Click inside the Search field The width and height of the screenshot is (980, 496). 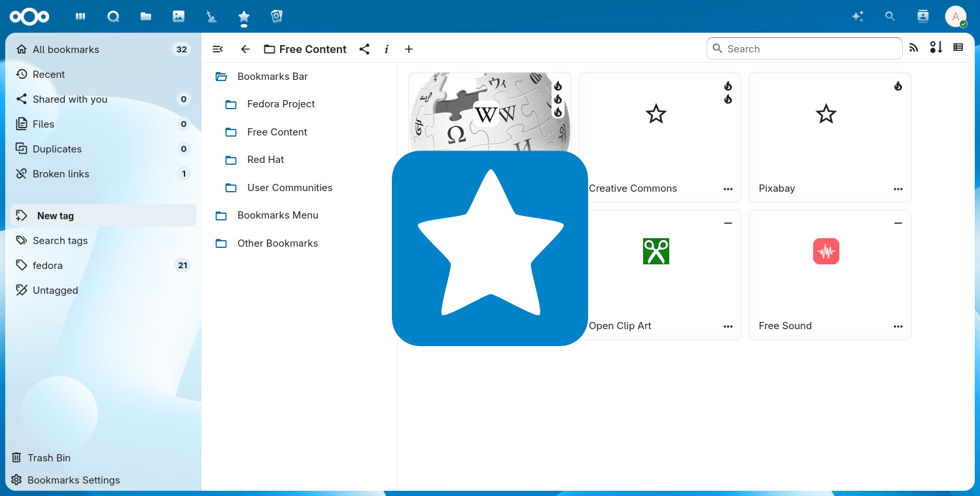[804, 48]
